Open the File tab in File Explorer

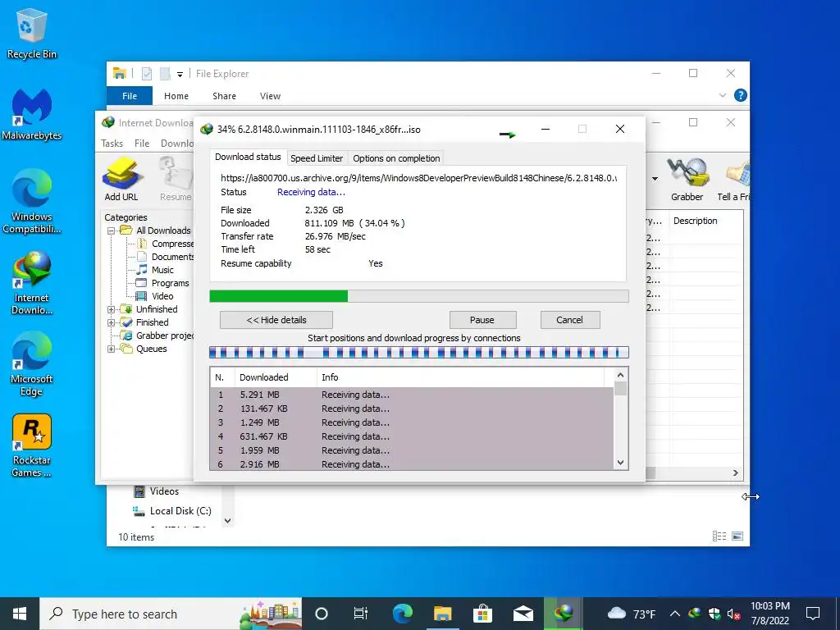click(x=130, y=96)
